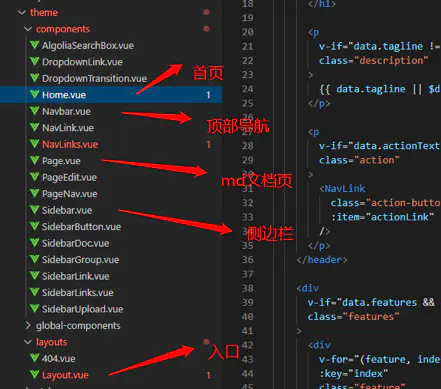Click the Vue icon beside PageNav.vue
441x389 pixels.
coord(34,193)
